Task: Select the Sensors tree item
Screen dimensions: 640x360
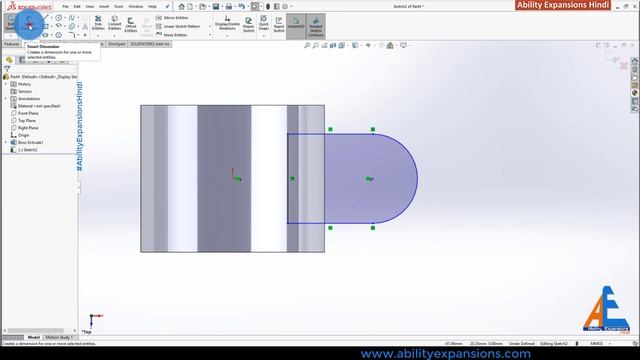Action: point(24,91)
